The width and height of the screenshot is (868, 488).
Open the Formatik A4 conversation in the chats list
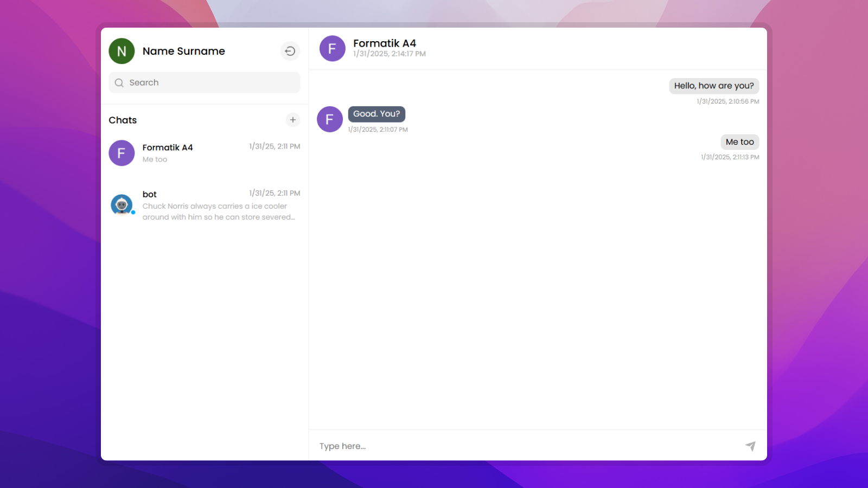tap(205, 153)
